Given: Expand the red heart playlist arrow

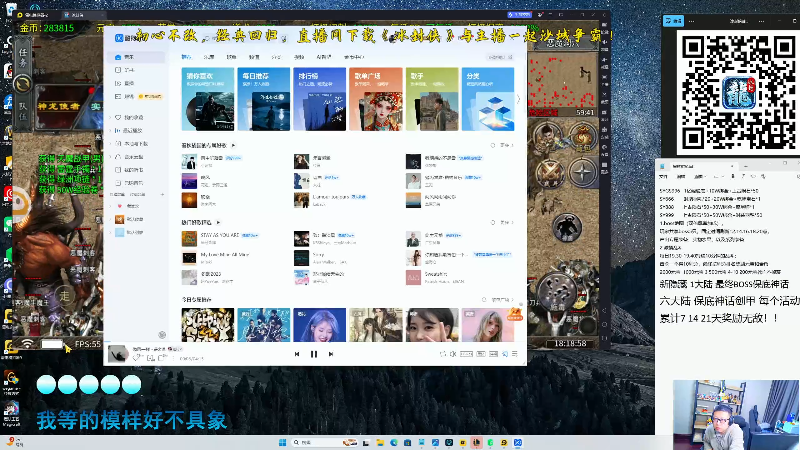Looking at the screenshot, I should pyautogui.click(x=110, y=206).
